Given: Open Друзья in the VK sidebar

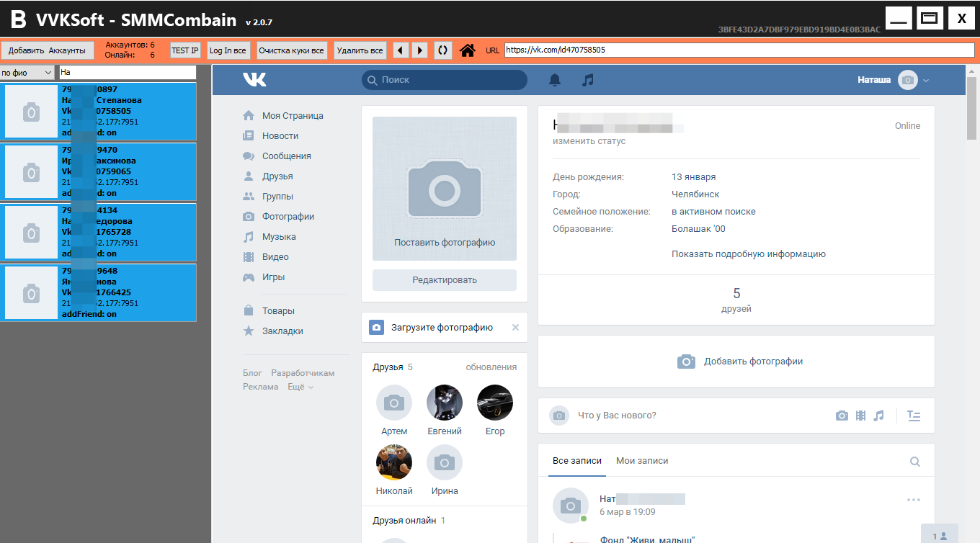Looking at the screenshot, I should pyautogui.click(x=277, y=176).
